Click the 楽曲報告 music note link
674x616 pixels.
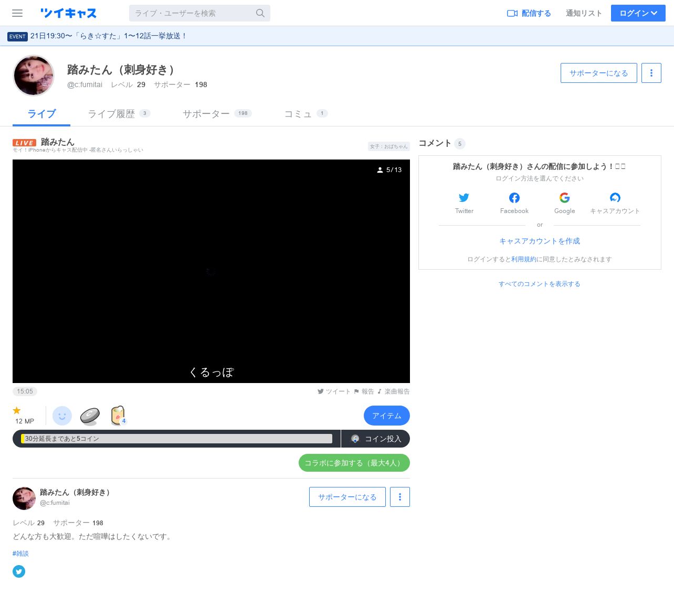click(394, 391)
